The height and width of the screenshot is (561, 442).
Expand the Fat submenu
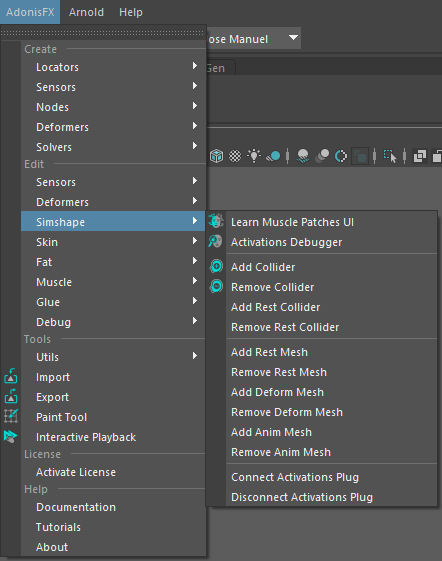pyautogui.click(x=113, y=262)
